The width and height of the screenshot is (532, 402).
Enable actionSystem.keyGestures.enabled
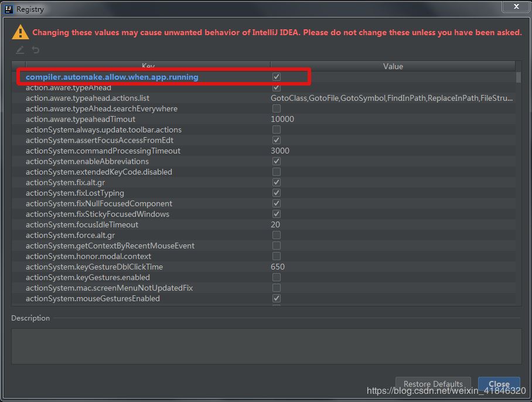tap(275, 277)
